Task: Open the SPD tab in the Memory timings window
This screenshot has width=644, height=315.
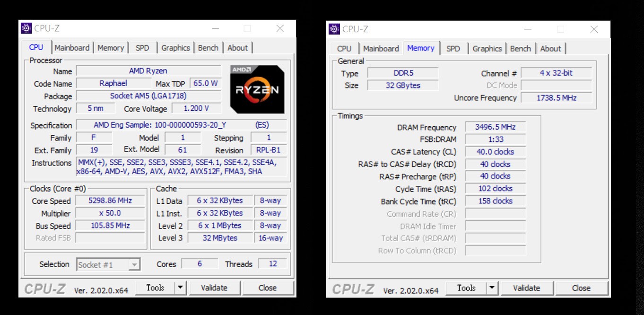Action: tap(453, 49)
